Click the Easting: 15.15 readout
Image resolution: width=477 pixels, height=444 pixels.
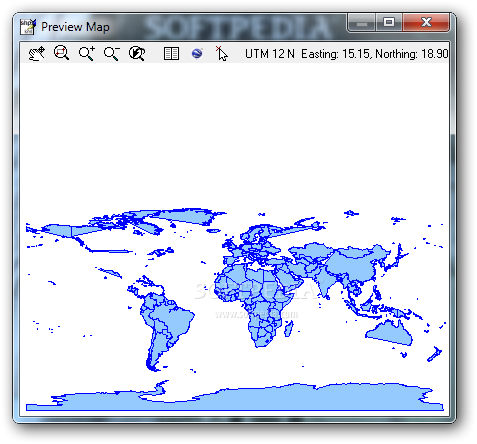(x=337, y=54)
